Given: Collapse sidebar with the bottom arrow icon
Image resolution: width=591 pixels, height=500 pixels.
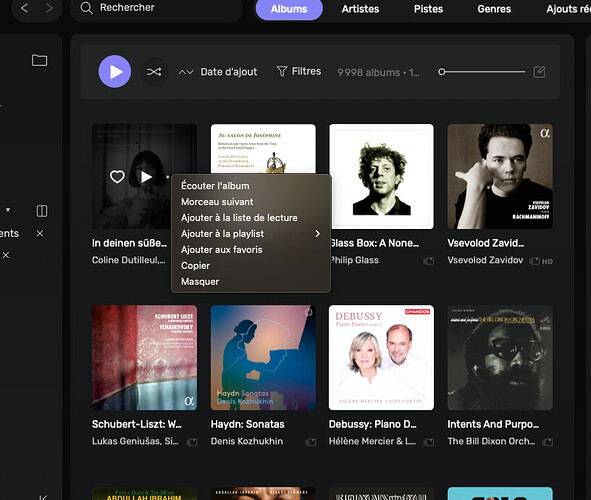Looking at the screenshot, I should 43,497.
